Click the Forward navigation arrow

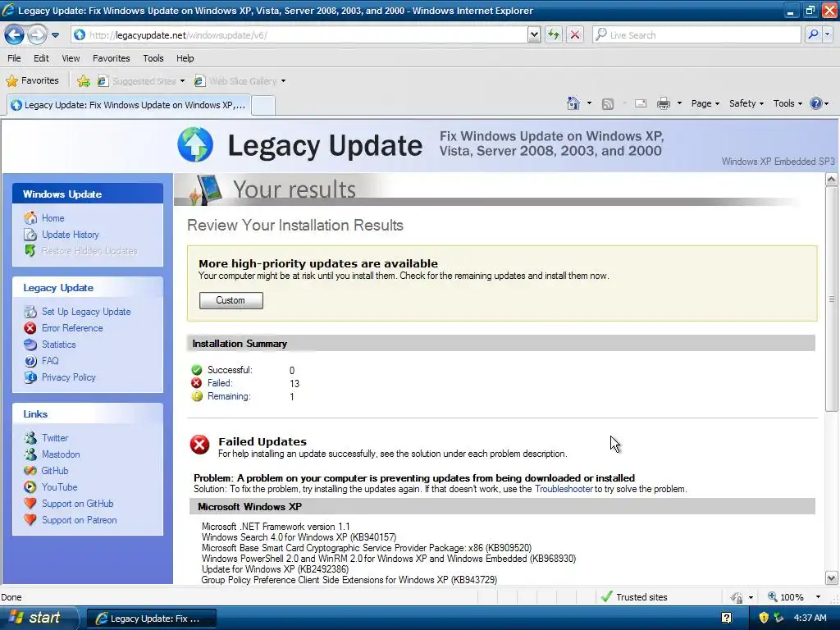pyautogui.click(x=37, y=35)
